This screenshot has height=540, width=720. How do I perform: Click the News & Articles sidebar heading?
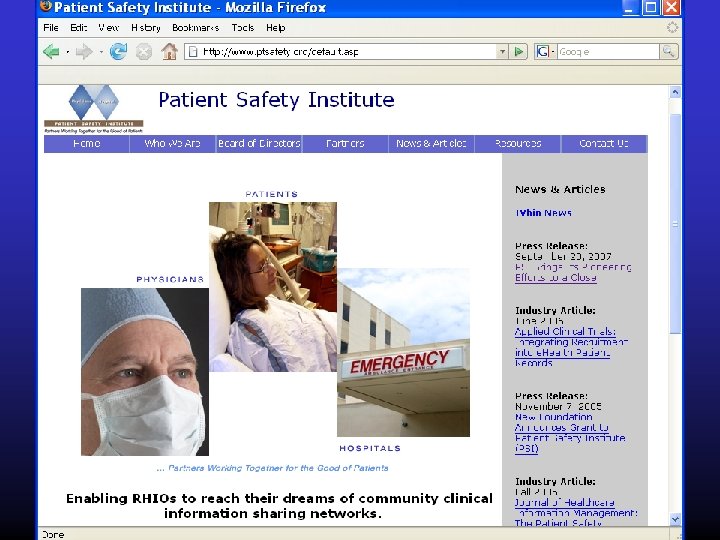click(560, 189)
